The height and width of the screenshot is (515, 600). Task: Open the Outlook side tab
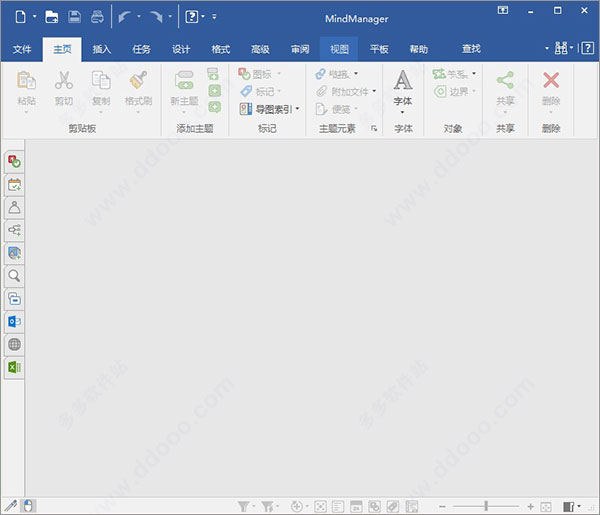click(15, 322)
